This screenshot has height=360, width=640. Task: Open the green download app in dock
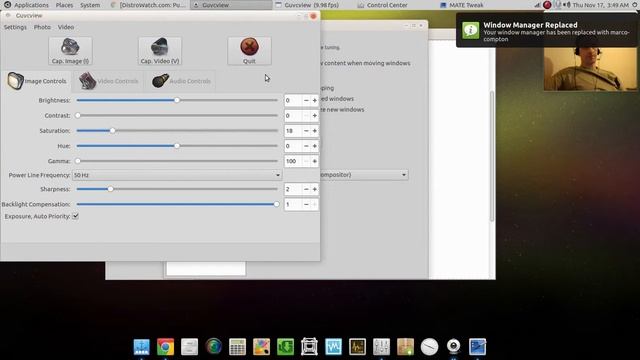click(285, 347)
